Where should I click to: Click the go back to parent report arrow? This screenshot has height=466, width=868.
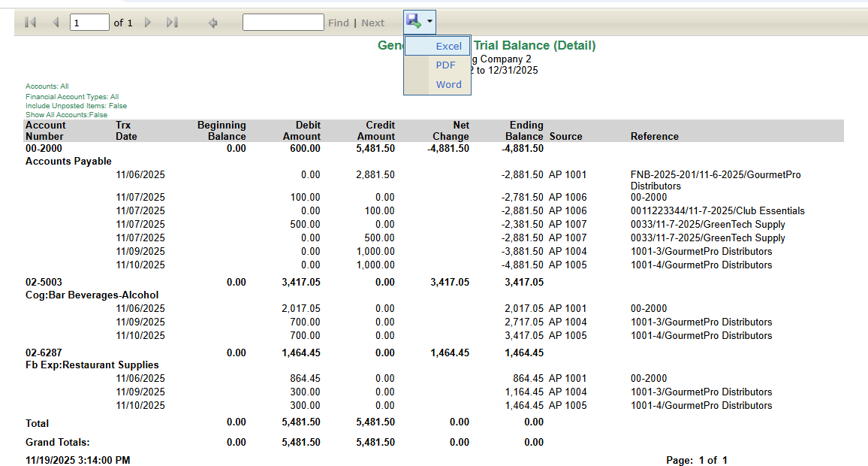(213, 23)
